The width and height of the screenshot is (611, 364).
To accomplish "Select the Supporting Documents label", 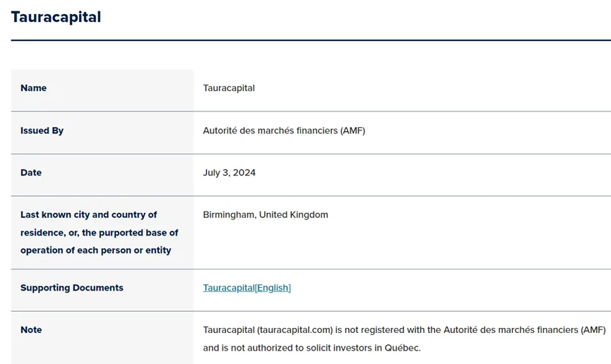I will (72, 288).
